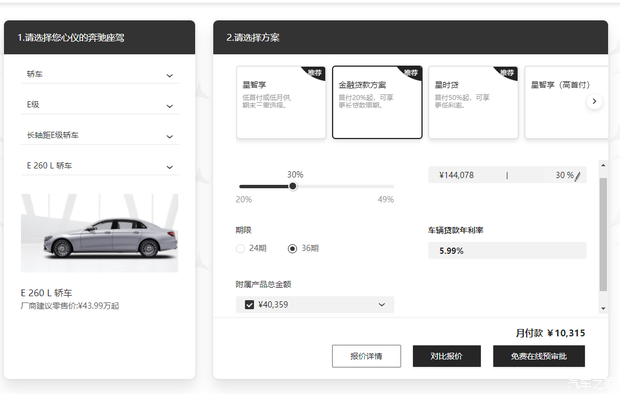Click the 月付款 ¥10,315 monthly payment text
Image resolution: width=620 pixels, height=394 pixels.
click(550, 333)
